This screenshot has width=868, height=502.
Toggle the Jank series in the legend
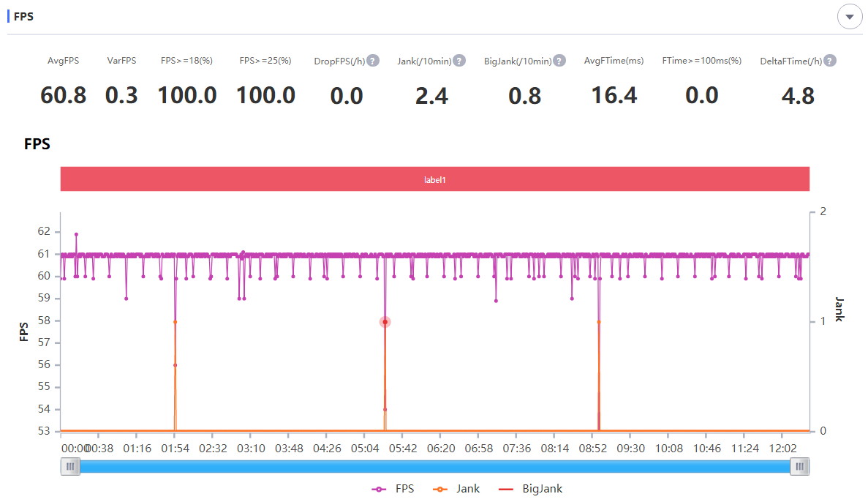[x=456, y=489]
